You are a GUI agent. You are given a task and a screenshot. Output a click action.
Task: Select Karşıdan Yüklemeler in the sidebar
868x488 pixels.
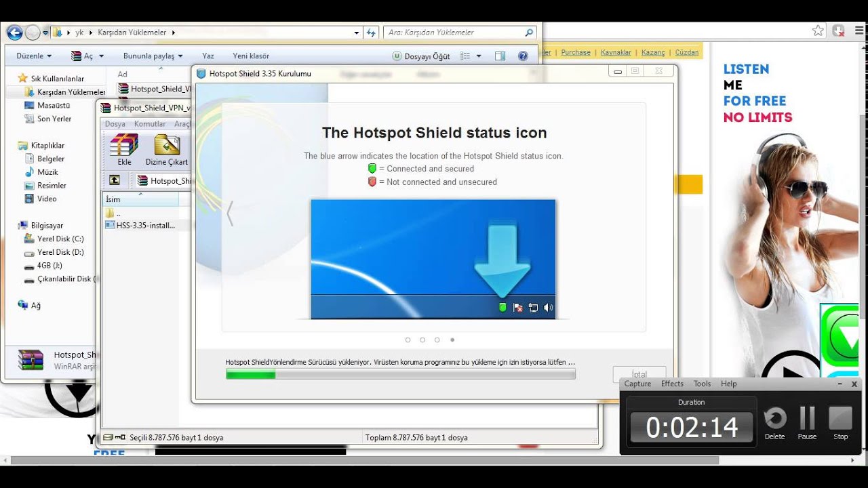[x=64, y=92]
